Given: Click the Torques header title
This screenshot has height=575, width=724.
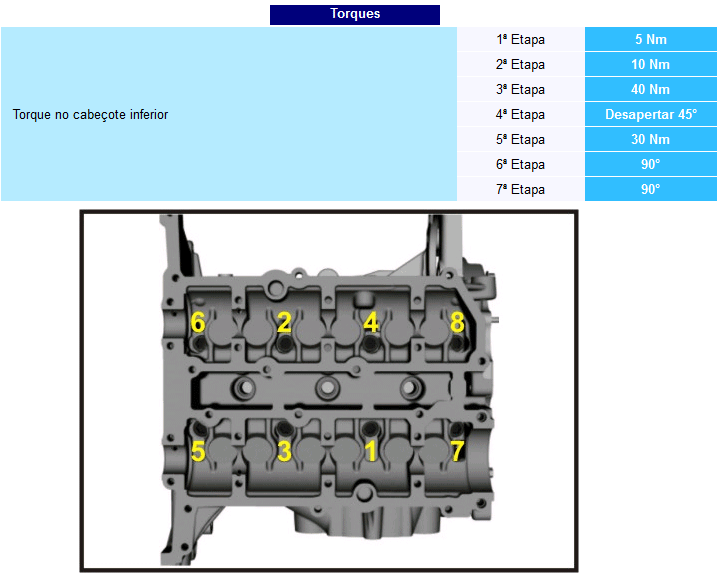Looking at the screenshot, I should (x=355, y=14).
